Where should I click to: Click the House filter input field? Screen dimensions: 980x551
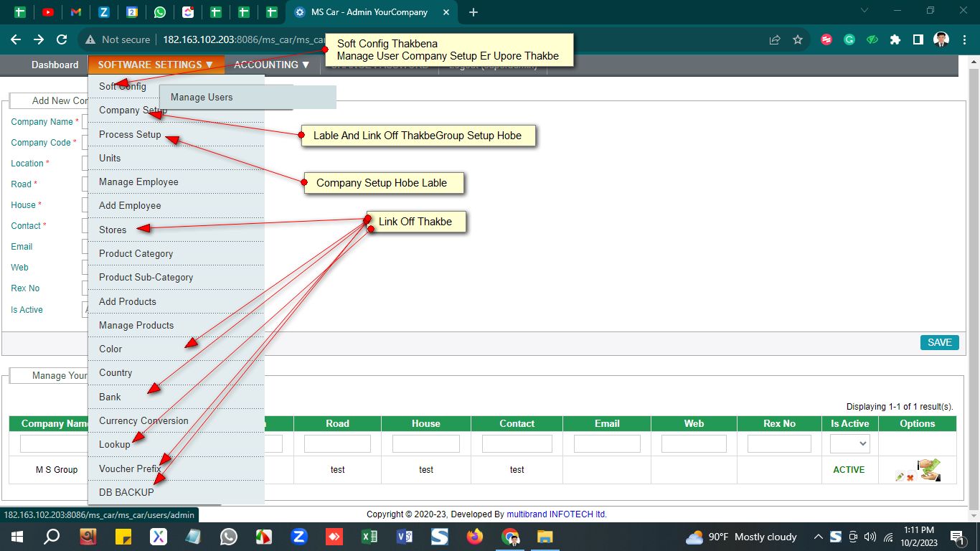[x=426, y=443]
